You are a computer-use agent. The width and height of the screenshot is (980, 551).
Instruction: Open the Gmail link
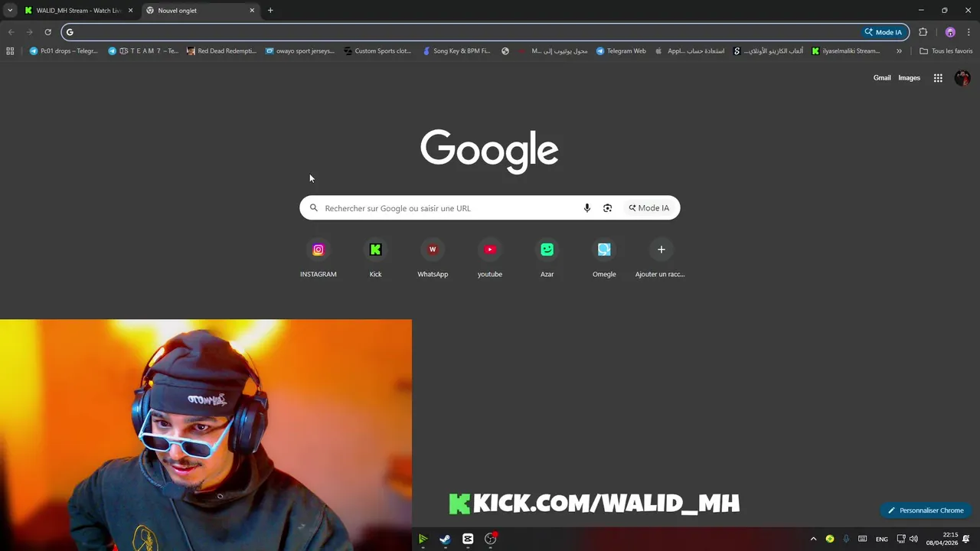tap(882, 78)
